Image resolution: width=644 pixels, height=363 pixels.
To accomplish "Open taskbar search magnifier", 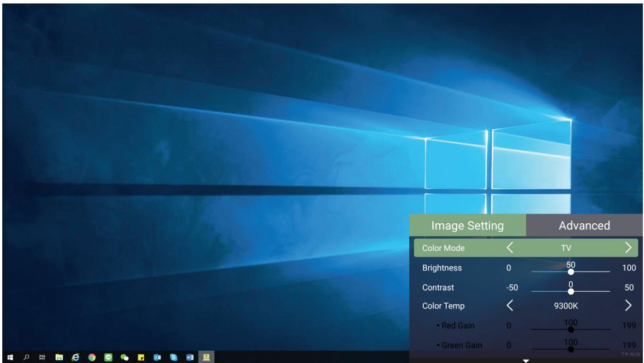I will click(x=26, y=357).
